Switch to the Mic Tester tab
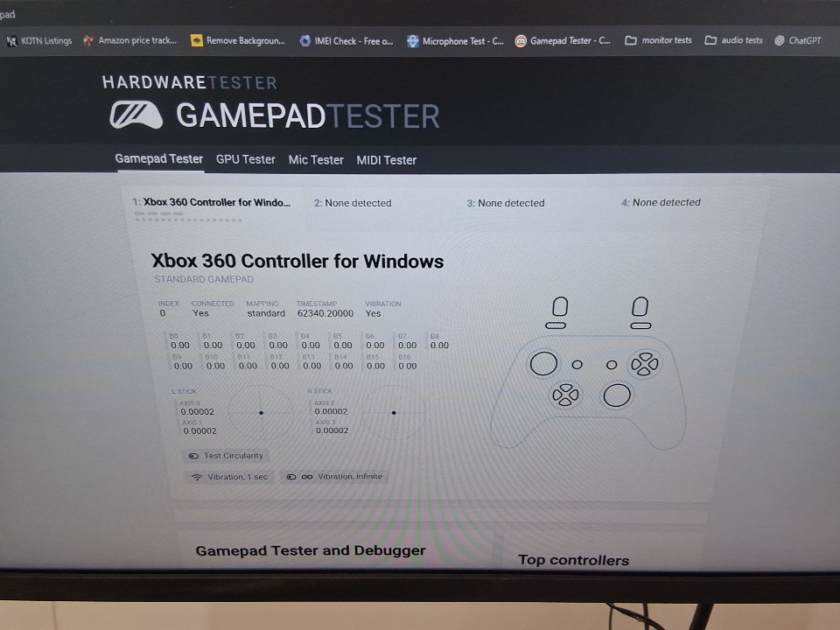 click(316, 160)
